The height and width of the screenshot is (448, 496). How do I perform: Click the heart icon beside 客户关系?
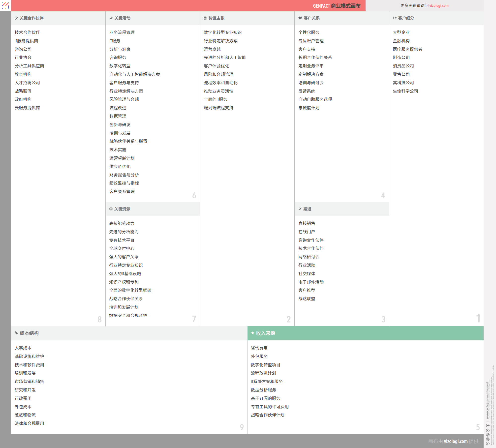[300, 18]
